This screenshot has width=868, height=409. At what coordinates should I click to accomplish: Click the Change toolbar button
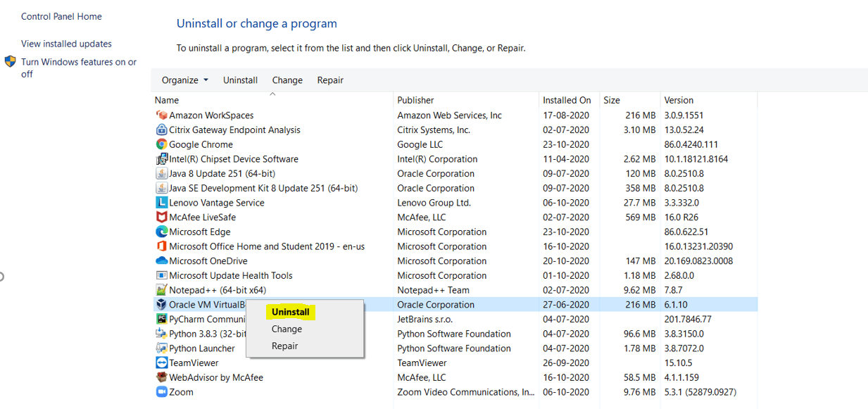coord(287,80)
